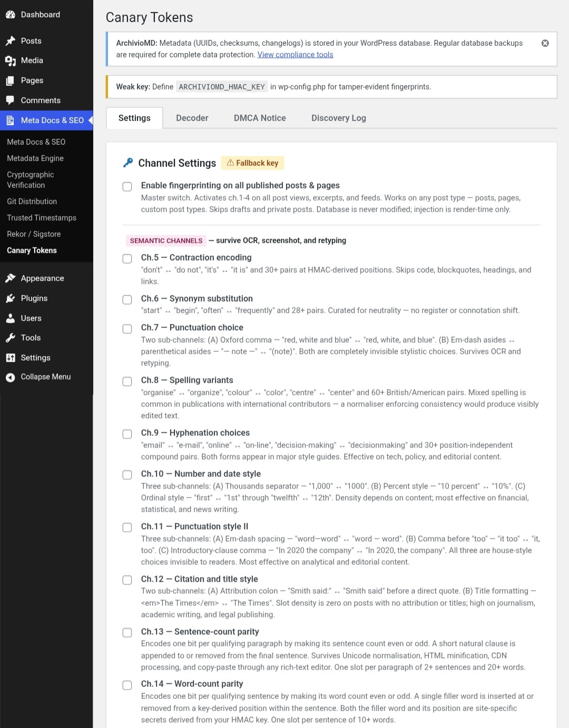The image size is (569, 728).
Task: Expand the Settings submenu
Action: (x=35, y=357)
